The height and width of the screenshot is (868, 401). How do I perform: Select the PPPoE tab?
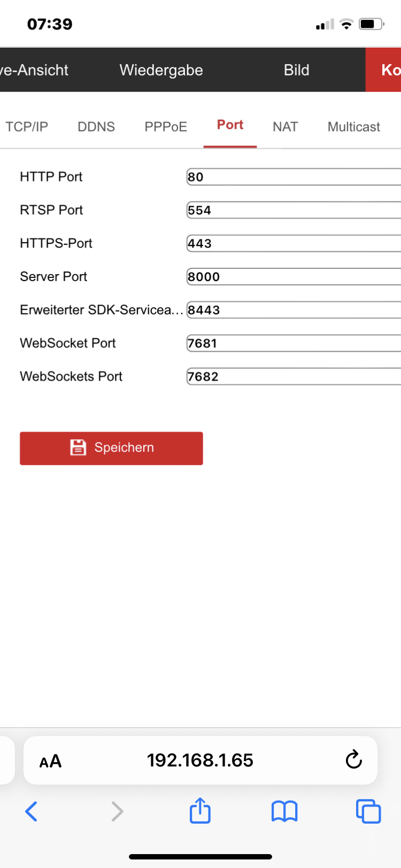coord(166,127)
